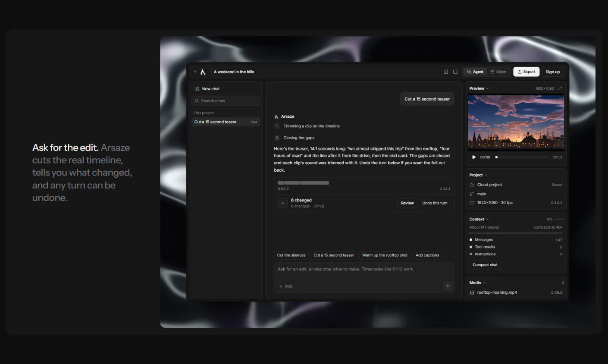Click the film icon beside rooftop-morning.mp4
The image size is (608, 364).
(x=472, y=292)
